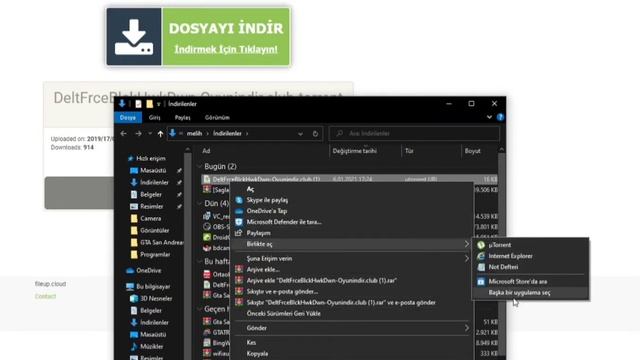Open the Paylaş ribbon tab
Image resolution: width=640 pixels, height=360 pixels.
(182, 118)
